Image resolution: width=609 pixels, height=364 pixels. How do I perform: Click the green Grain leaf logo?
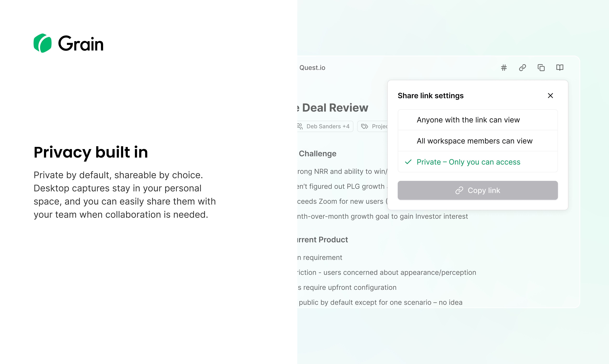coord(42,43)
